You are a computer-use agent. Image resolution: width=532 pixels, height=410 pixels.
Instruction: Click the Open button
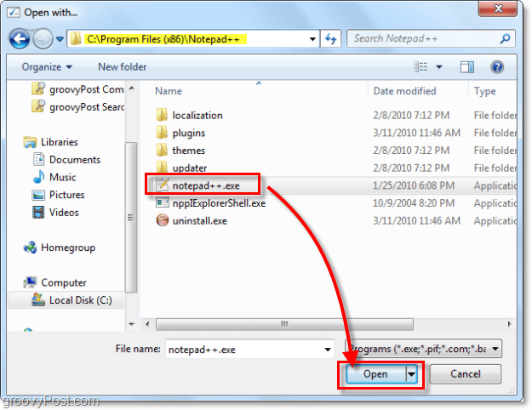(375, 374)
